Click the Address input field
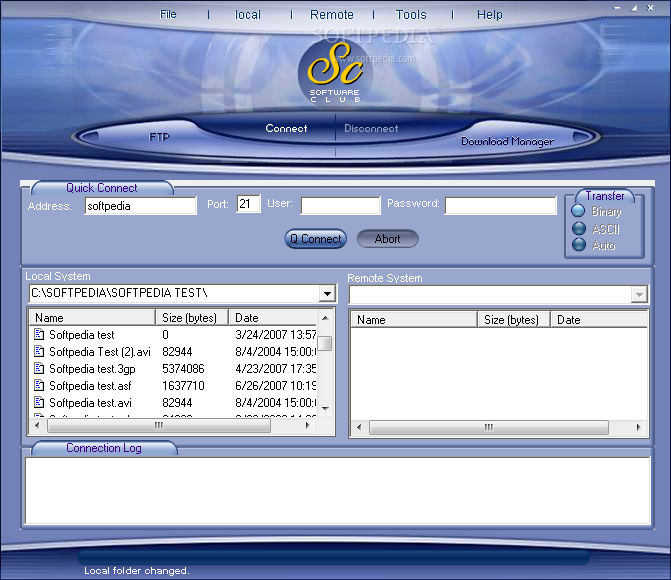The image size is (671, 580). click(x=140, y=206)
